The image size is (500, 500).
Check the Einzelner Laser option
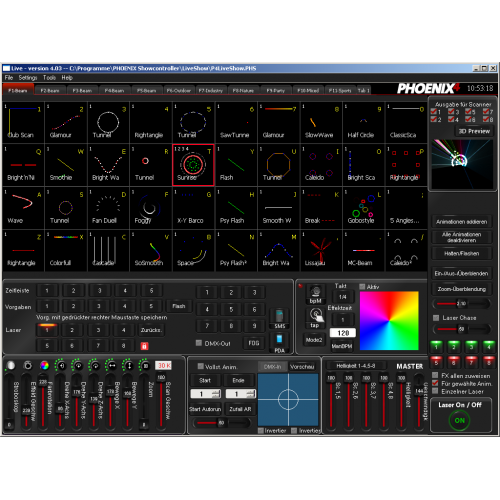coord(435,391)
